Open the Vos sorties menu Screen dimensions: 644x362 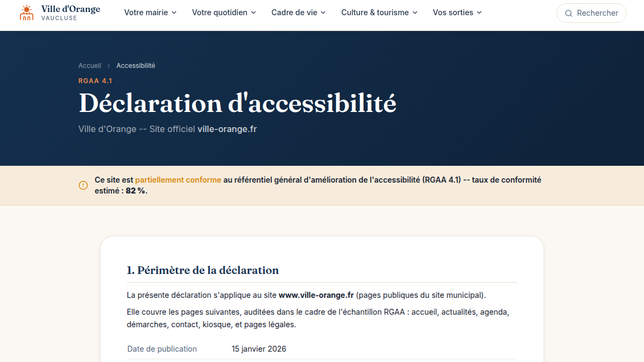tap(457, 13)
